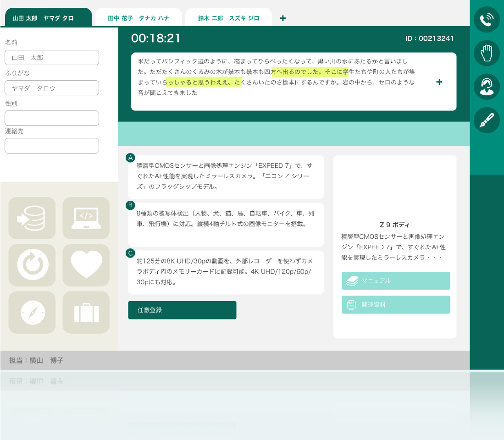This screenshot has width=504, height=440.
Task: Open the 関連資料 button
Action: (396, 304)
